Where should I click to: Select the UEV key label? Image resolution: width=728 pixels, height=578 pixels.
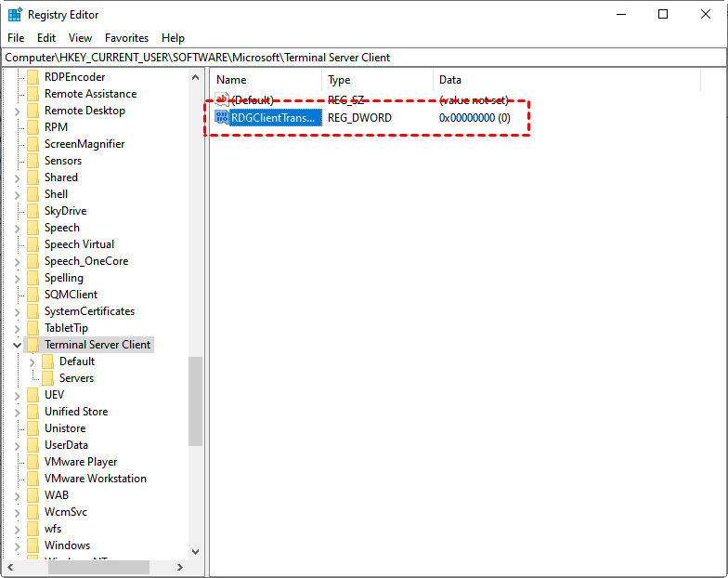click(54, 395)
